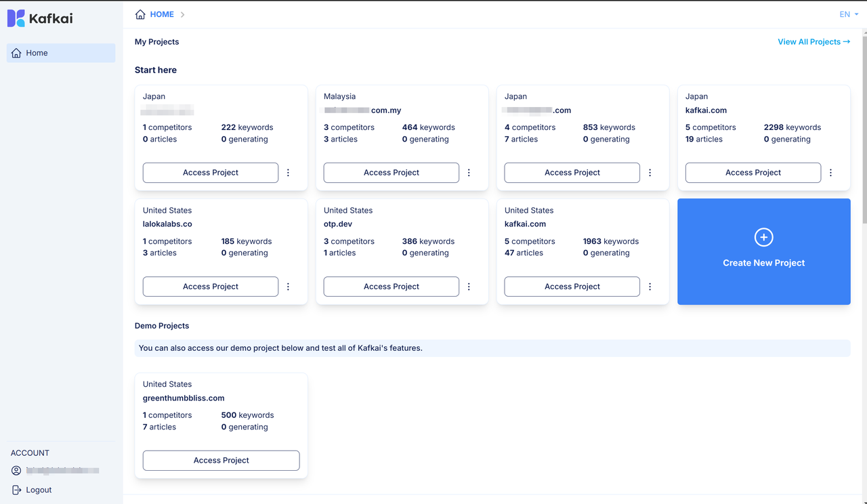
Task: Open View All Projects link
Action: pos(813,42)
